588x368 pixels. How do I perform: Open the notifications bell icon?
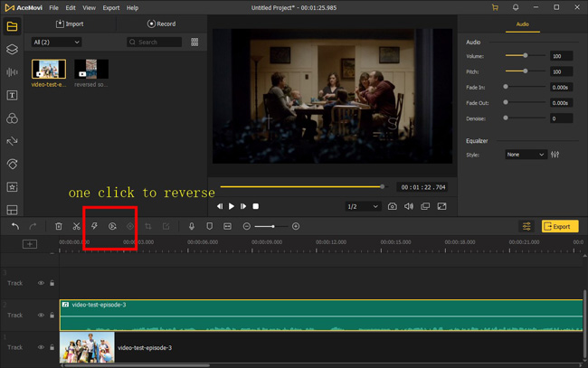[516, 7]
